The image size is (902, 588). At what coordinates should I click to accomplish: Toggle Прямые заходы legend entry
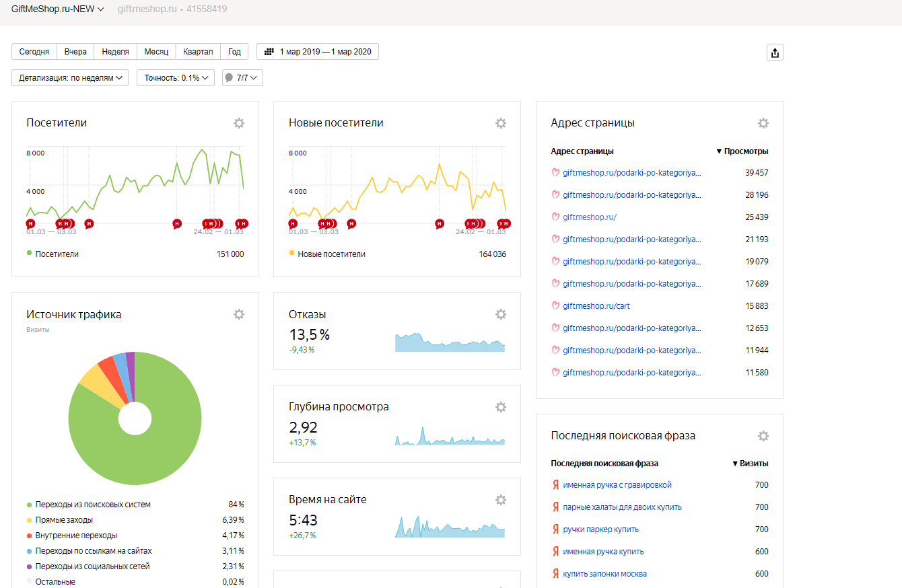[60, 520]
